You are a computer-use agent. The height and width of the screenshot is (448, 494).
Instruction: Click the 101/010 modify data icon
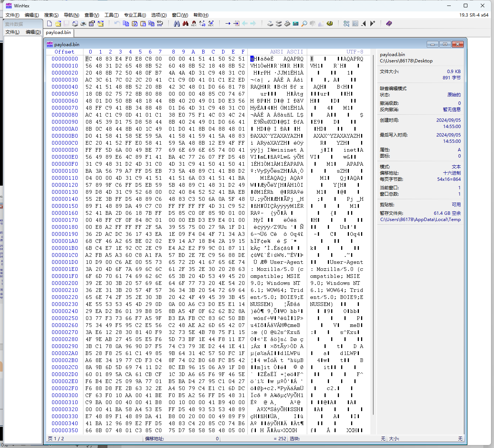tap(159, 23)
